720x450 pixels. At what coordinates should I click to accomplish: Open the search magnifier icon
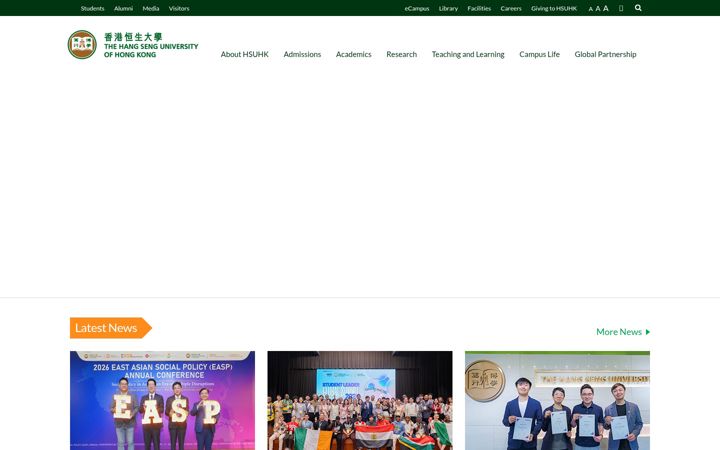638,8
